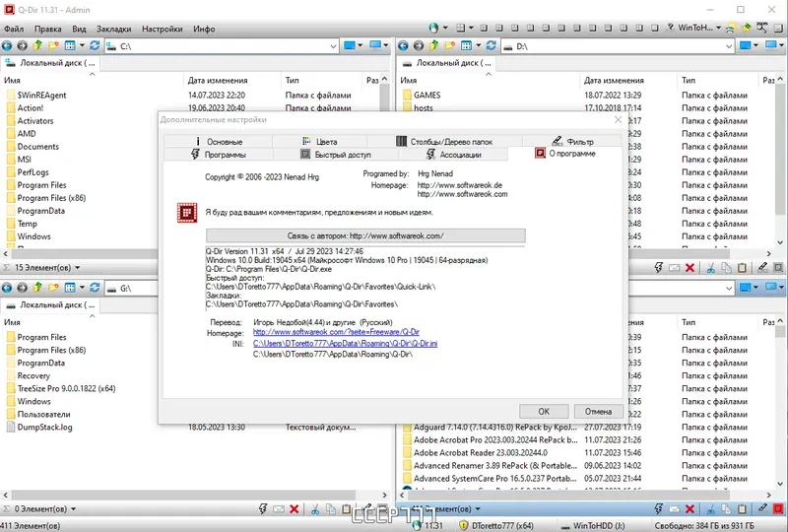Go up one level in D:\ pane
788x532 pixels.
[433, 45]
